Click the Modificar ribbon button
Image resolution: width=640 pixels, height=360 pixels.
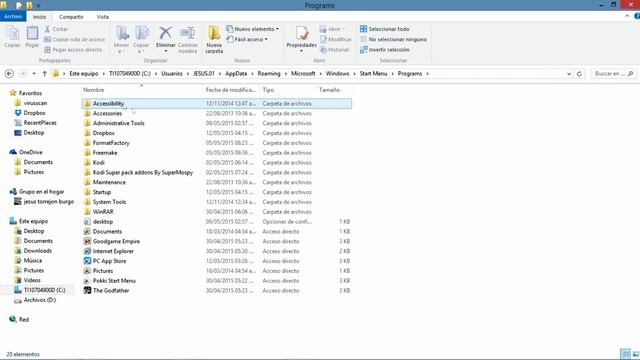coord(336,39)
